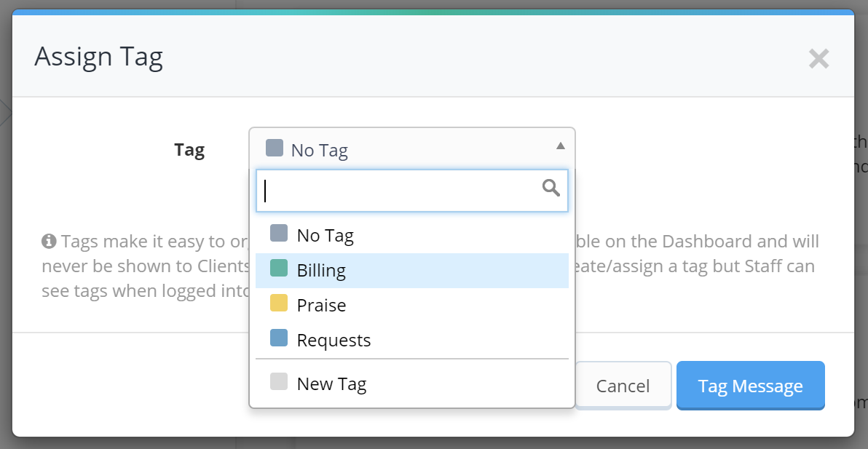Select the No Tag option in list
Screen dimensions: 868x449
(x=412, y=236)
